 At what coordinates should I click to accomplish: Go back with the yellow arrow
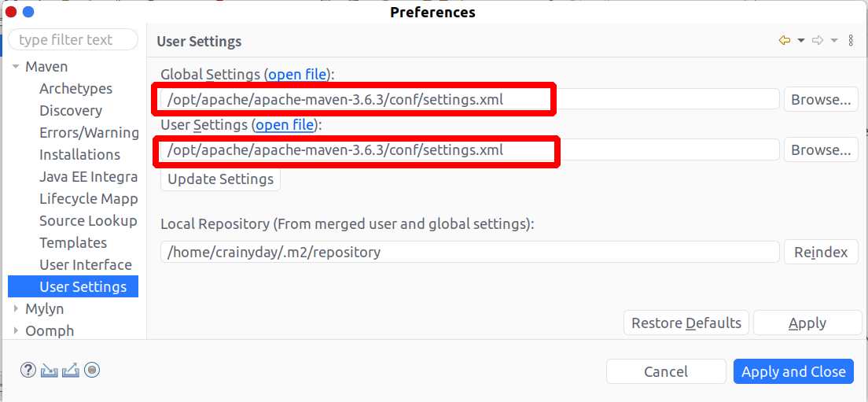(x=784, y=40)
